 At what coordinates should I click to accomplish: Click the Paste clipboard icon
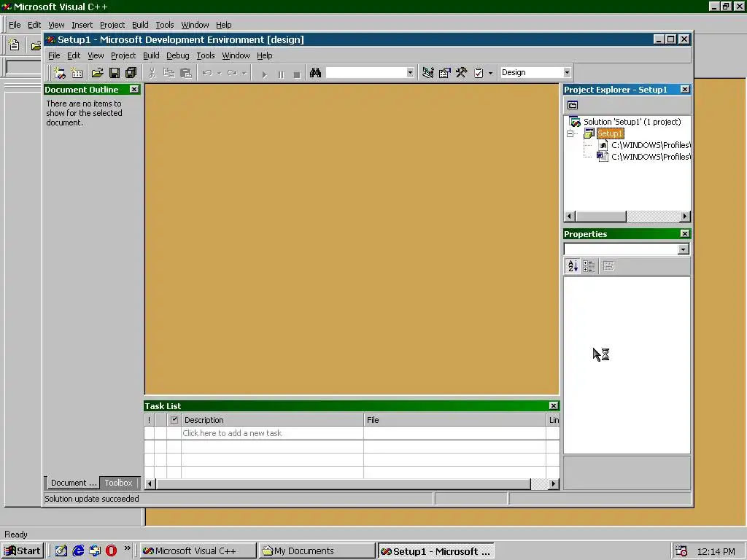[x=186, y=73]
